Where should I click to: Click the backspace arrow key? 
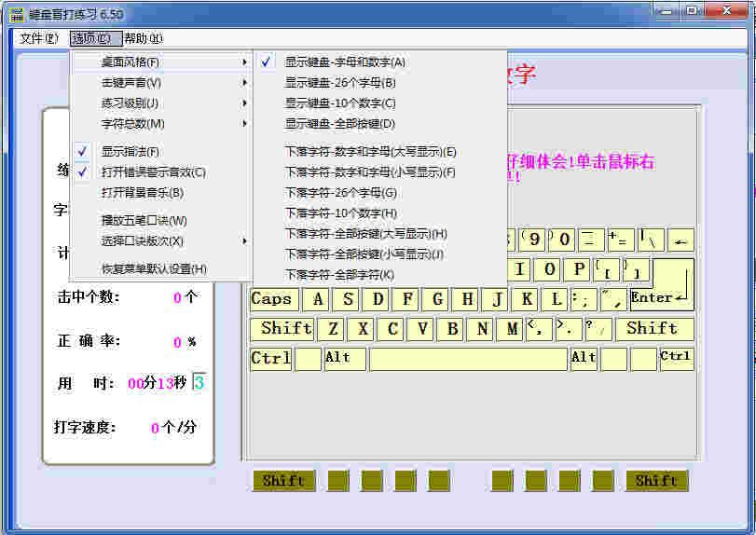(681, 240)
